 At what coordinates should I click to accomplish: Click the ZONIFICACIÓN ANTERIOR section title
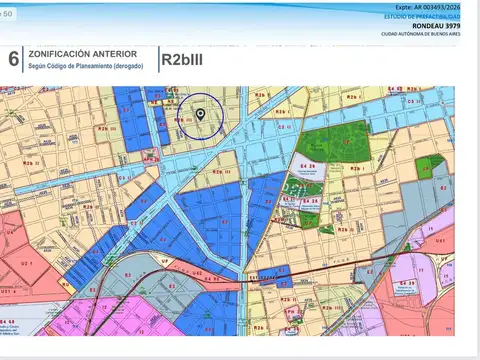coord(83,54)
